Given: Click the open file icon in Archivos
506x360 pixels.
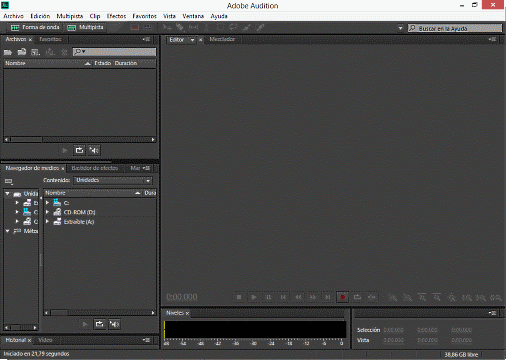Looking at the screenshot, I should pos(8,52).
